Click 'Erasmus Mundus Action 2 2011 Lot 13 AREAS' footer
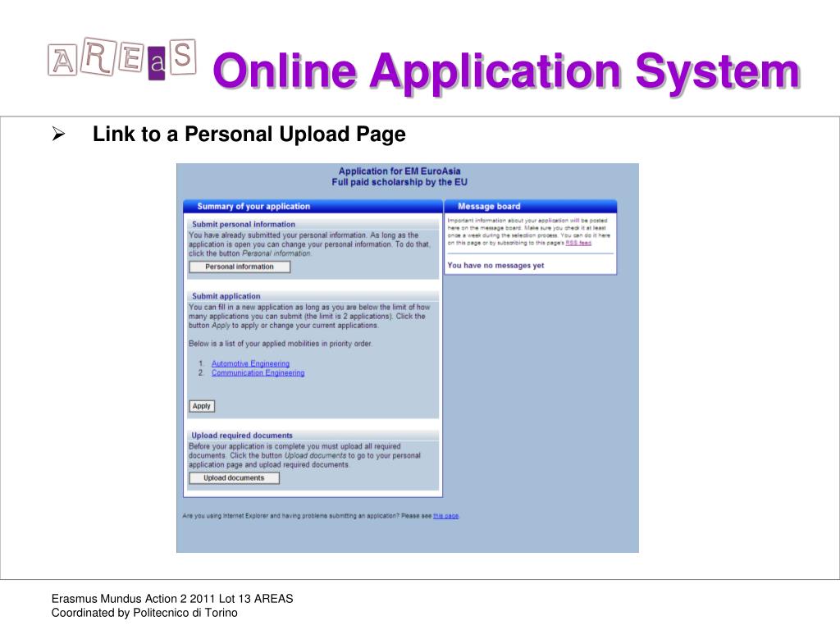 coord(172,599)
